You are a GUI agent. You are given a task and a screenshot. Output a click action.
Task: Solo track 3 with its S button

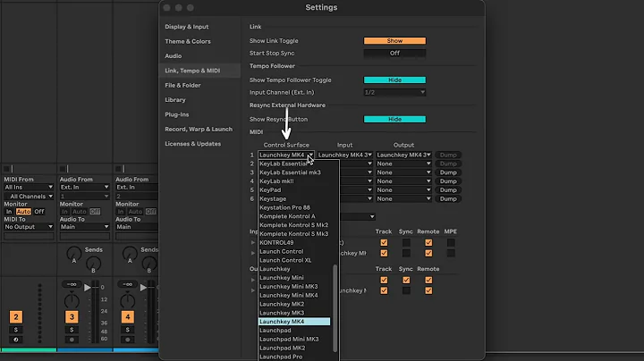pyautogui.click(x=72, y=330)
